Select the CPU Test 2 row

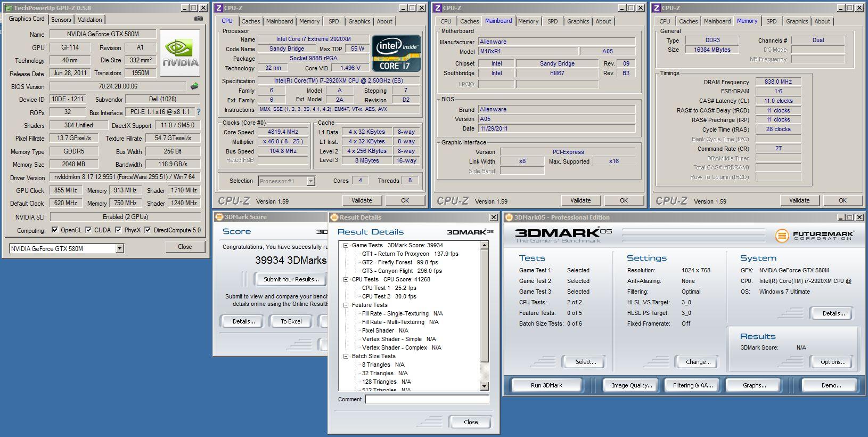point(389,296)
